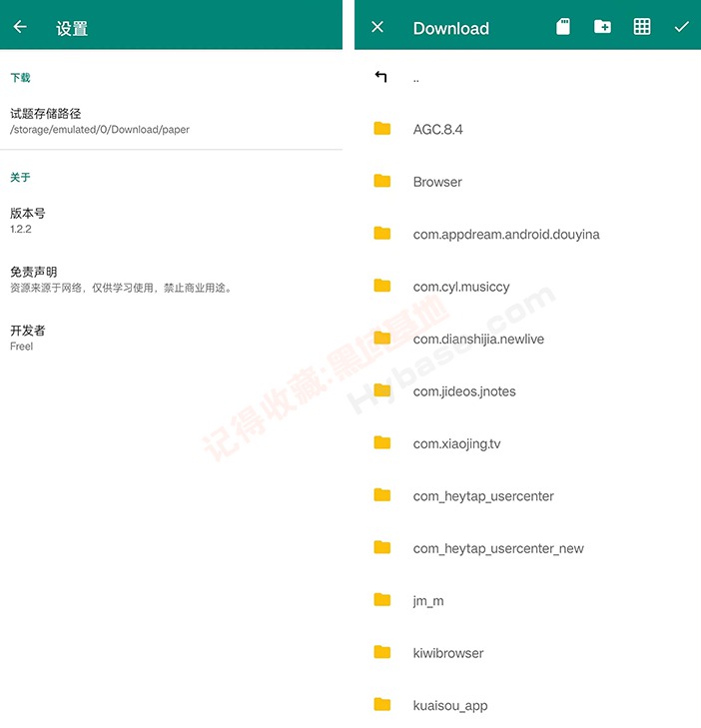Screen dimensions: 701x728
Task: Click the /storage/emulated/0/Download/paper path text
Action: (100, 130)
